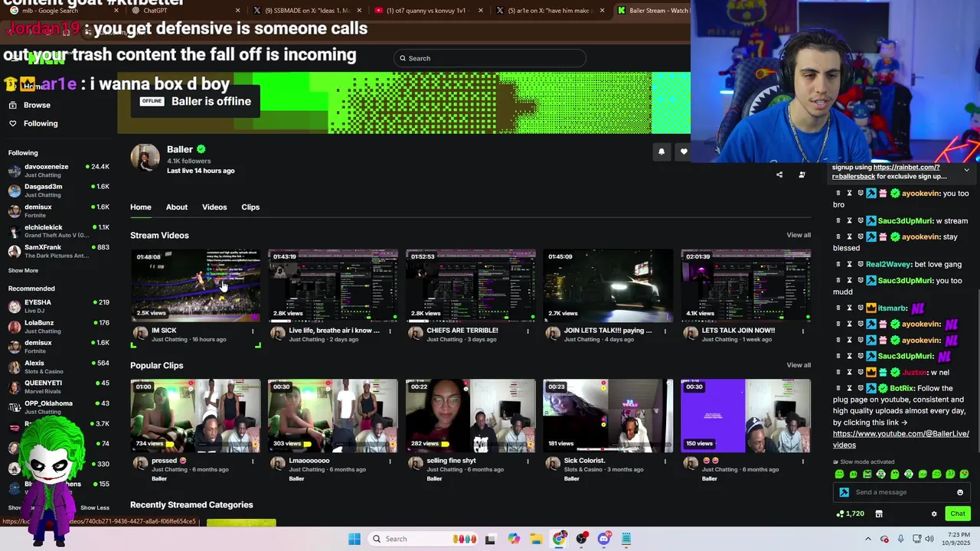Open the BallerLive YouTube link in chat
The image size is (980, 551).
click(x=901, y=439)
